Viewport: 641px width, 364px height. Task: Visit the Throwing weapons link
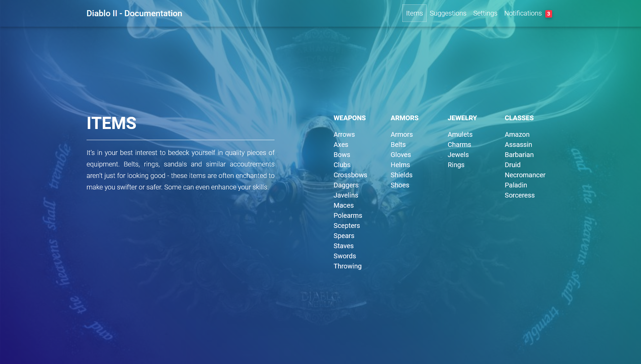click(x=348, y=266)
